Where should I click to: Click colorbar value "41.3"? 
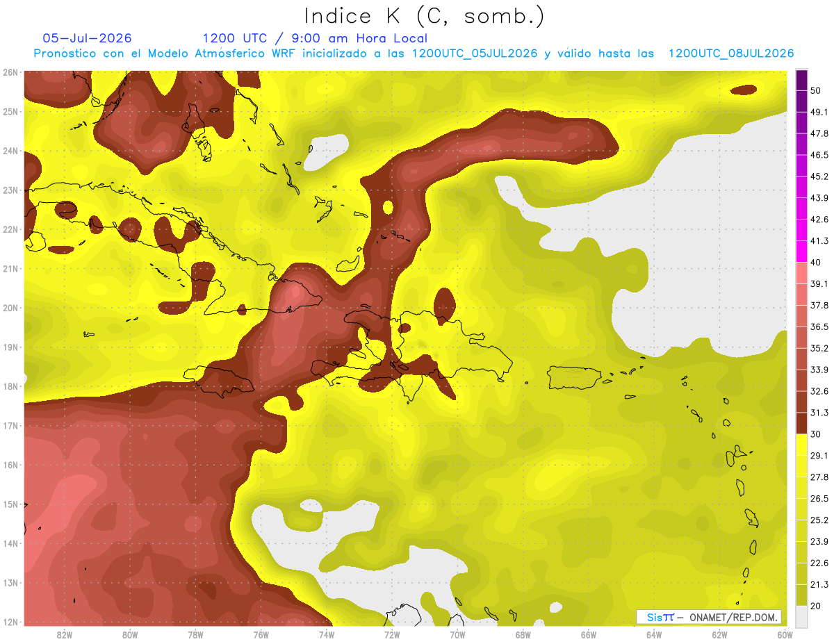click(x=819, y=241)
